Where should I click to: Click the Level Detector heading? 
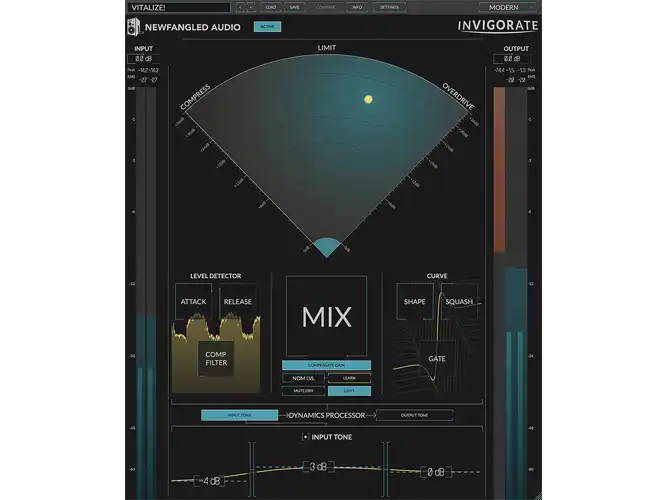tap(216, 276)
